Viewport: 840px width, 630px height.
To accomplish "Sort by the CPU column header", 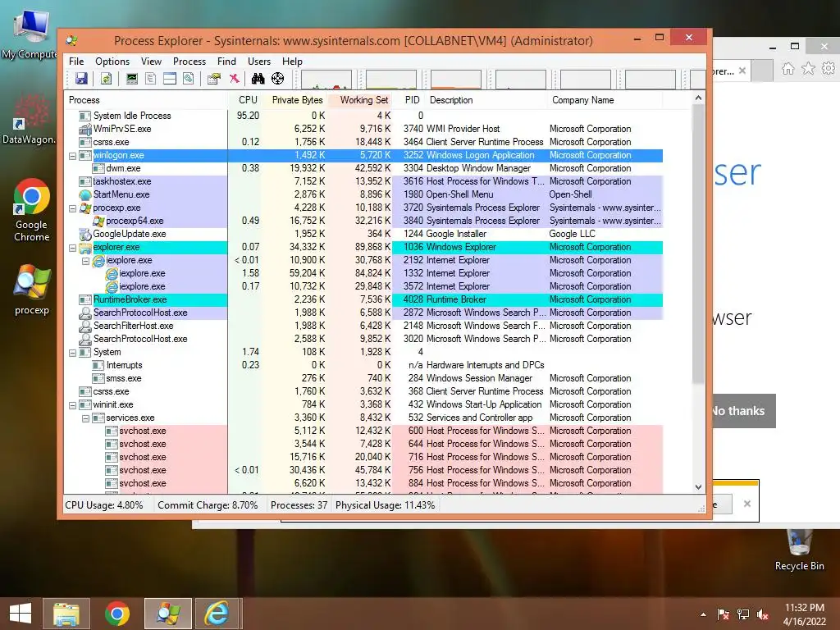I will (x=245, y=100).
